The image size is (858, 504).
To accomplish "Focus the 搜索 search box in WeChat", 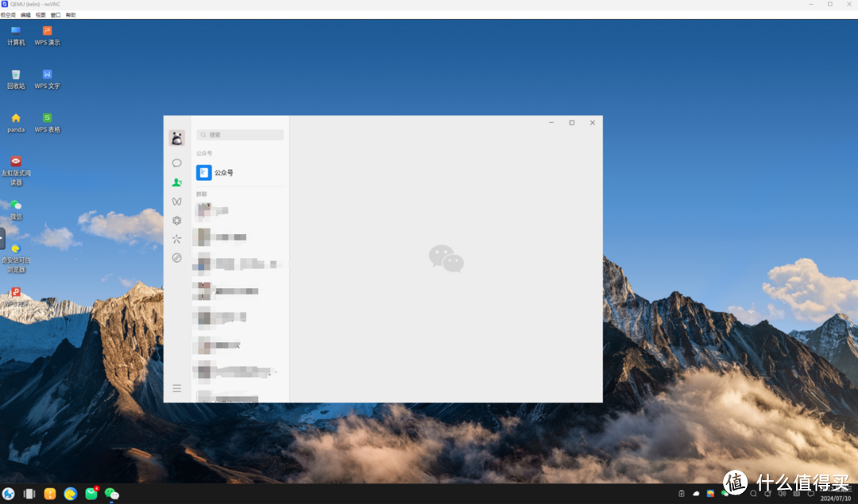I will (240, 134).
